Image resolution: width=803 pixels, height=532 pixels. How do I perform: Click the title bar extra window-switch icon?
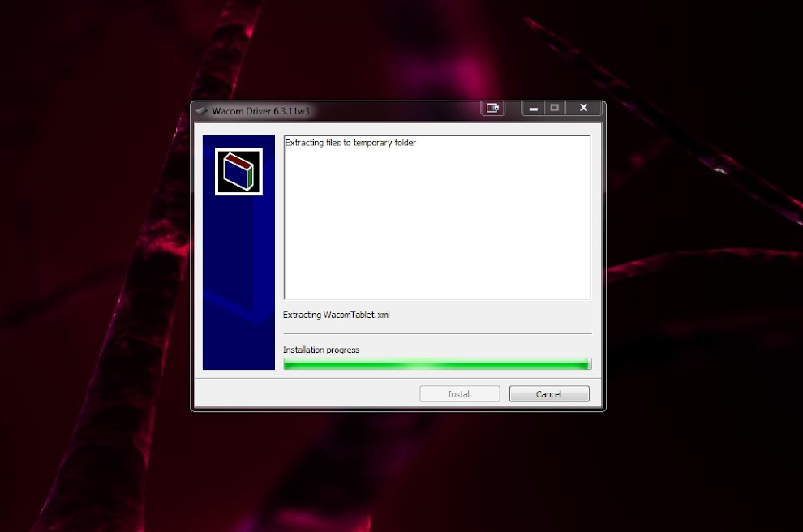(492, 108)
